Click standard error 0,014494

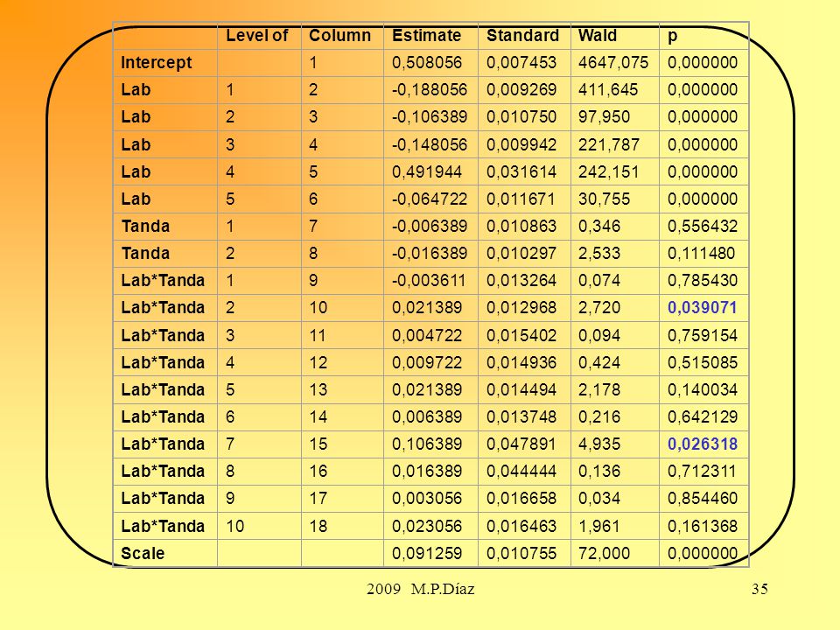[x=521, y=389]
